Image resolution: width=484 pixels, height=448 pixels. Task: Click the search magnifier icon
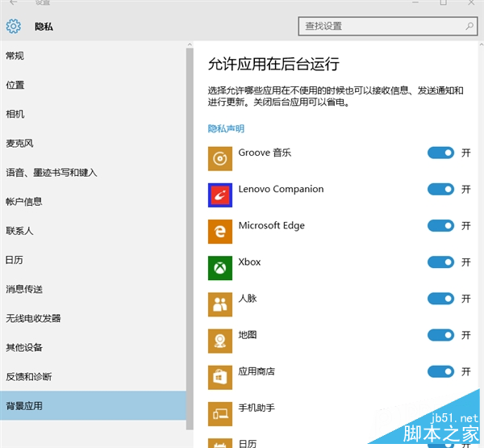[469, 27]
